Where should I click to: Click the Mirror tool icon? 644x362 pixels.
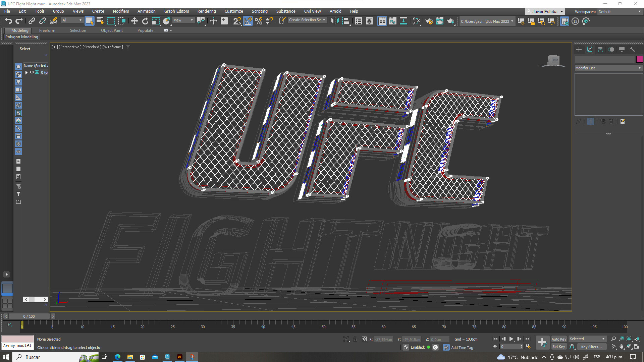(x=334, y=21)
